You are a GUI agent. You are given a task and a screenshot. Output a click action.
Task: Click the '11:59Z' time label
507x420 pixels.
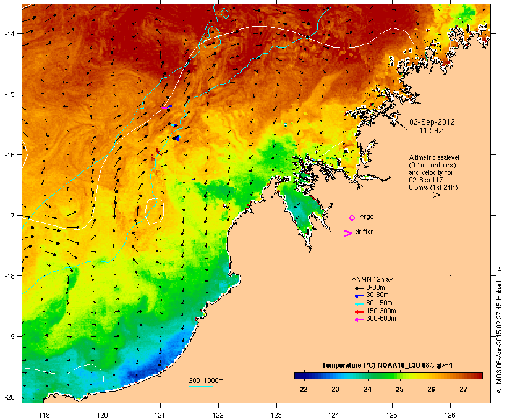coord(432,131)
